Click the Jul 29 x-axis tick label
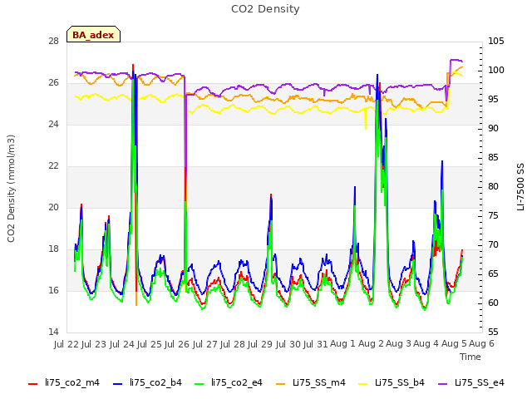This screenshot has width=532, height=399. (x=260, y=344)
